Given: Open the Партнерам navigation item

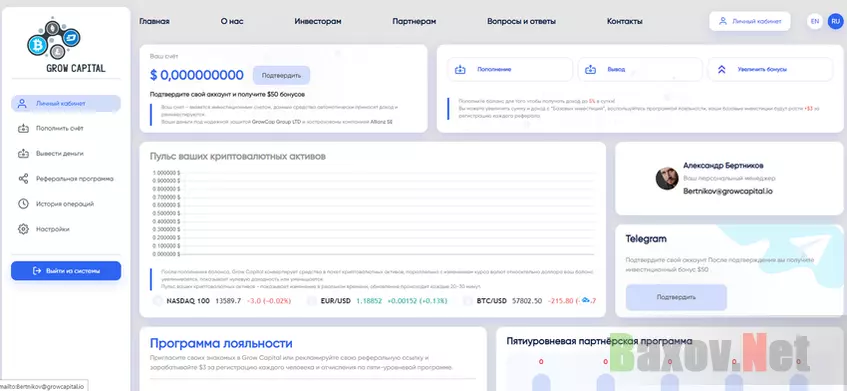Looking at the screenshot, I should [414, 22].
